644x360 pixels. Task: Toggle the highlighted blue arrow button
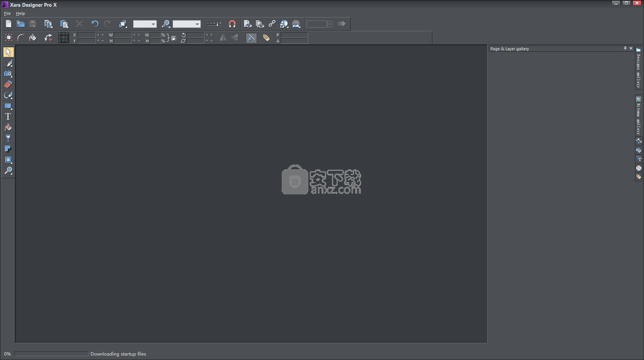pos(251,38)
